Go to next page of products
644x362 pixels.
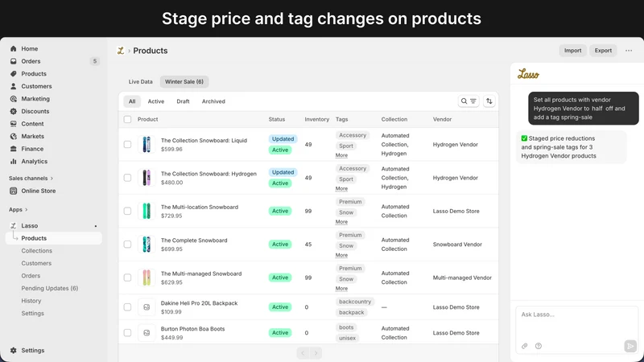pyautogui.click(x=316, y=353)
